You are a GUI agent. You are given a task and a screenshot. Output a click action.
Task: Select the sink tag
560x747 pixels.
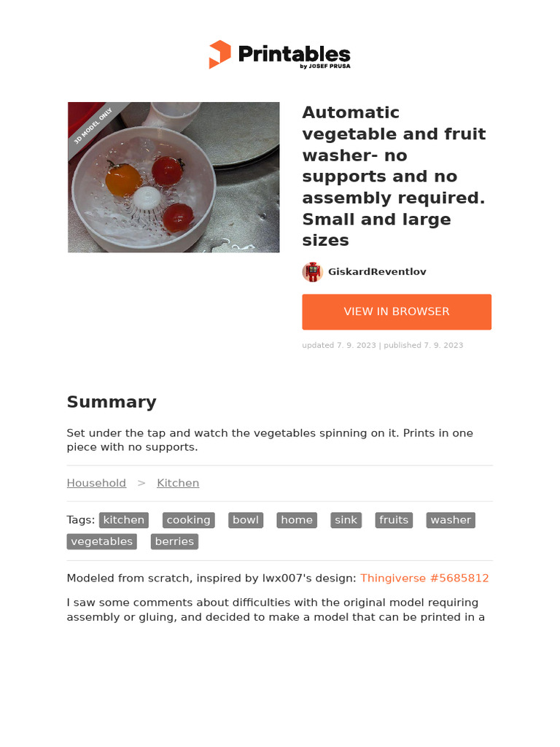click(346, 520)
